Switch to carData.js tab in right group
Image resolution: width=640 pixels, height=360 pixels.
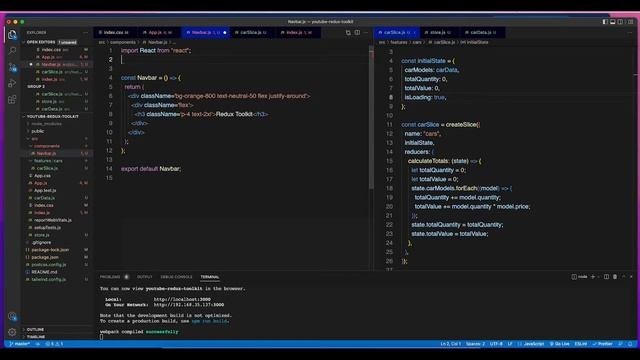(x=482, y=33)
